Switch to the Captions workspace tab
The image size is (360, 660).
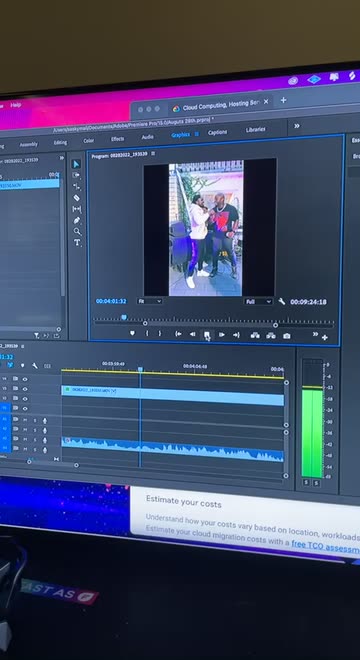[217, 132]
